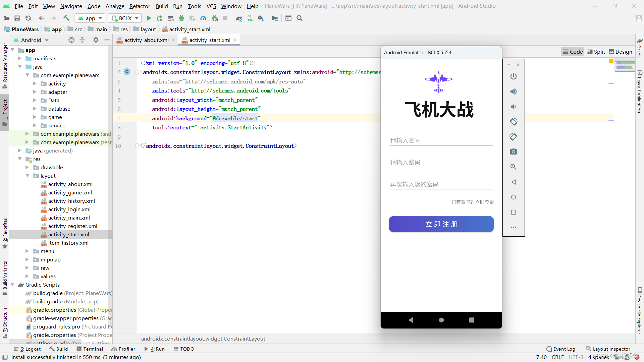The width and height of the screenshot is (644, 362).
Task: Open the app run configuration dropdown
Action: coord(90,18)
